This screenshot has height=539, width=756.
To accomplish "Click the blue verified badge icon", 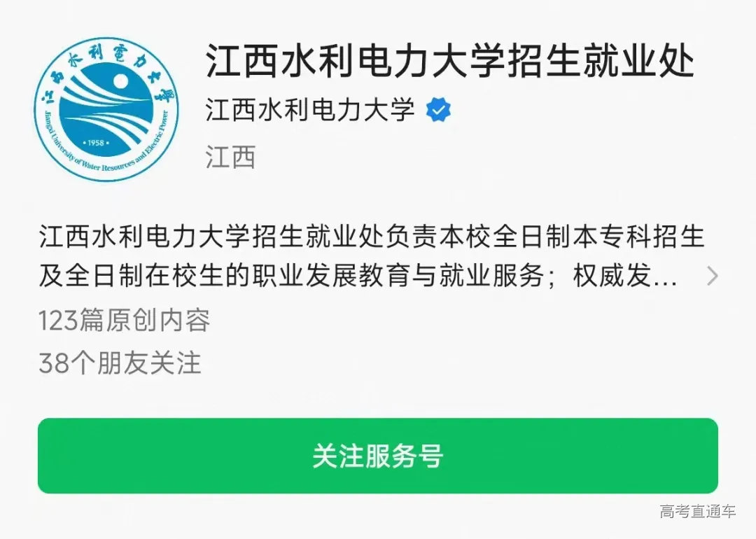I will [438, 110].
